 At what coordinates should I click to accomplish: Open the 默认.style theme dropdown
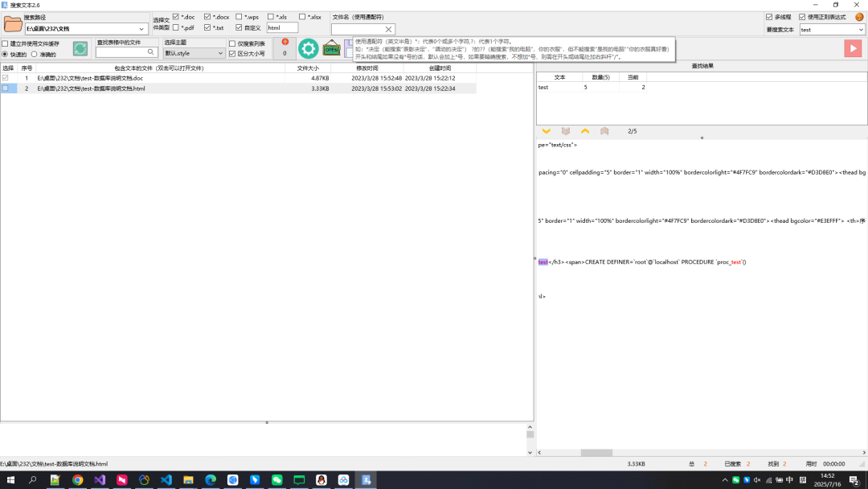pyautogui.click(x=194, y=54)
